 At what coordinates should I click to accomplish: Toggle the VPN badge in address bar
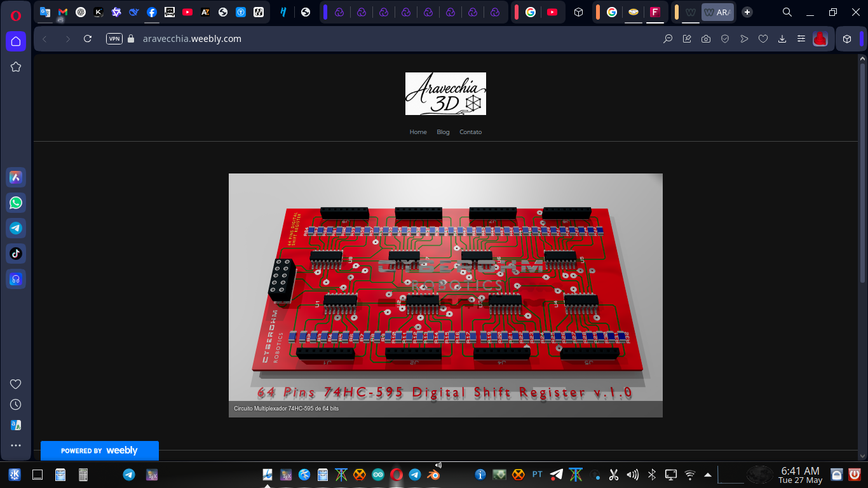114,39
